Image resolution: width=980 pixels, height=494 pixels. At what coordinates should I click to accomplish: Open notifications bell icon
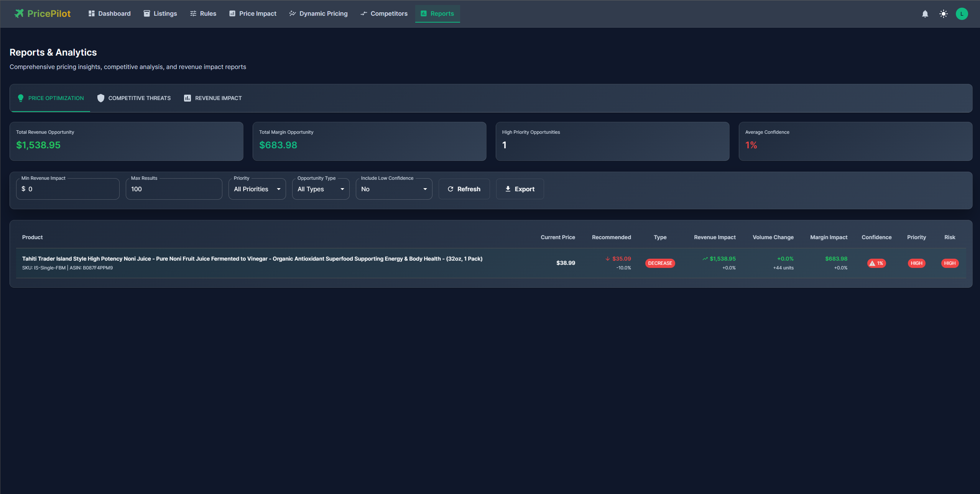(x=925, y=14)
